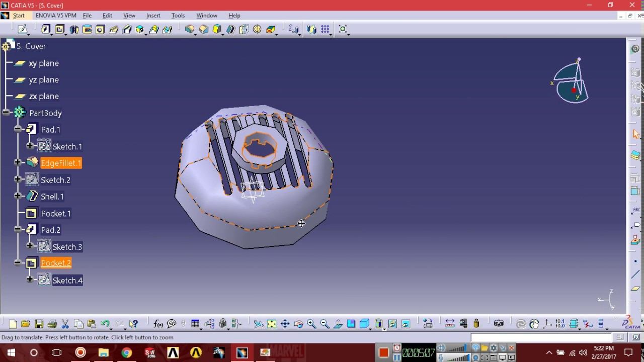Select the Rectangular Pattern tool

coord(325,29)
